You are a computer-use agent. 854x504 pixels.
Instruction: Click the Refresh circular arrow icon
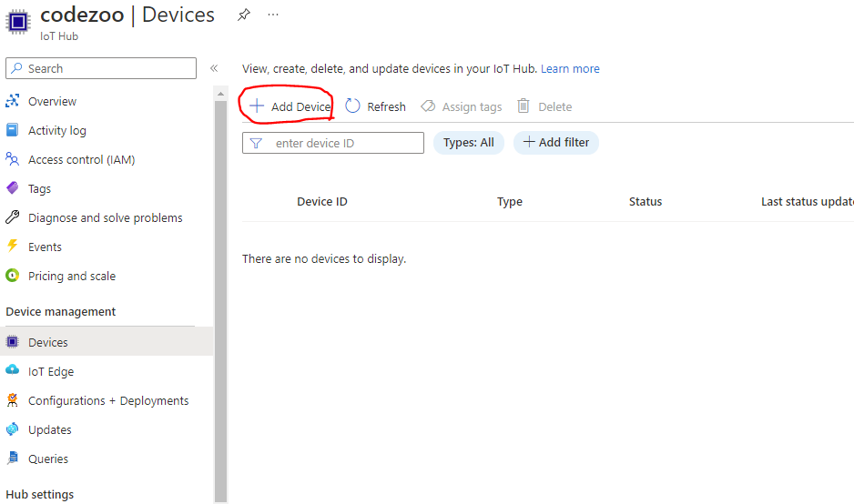pyautogui.click(x=352, y=106)
